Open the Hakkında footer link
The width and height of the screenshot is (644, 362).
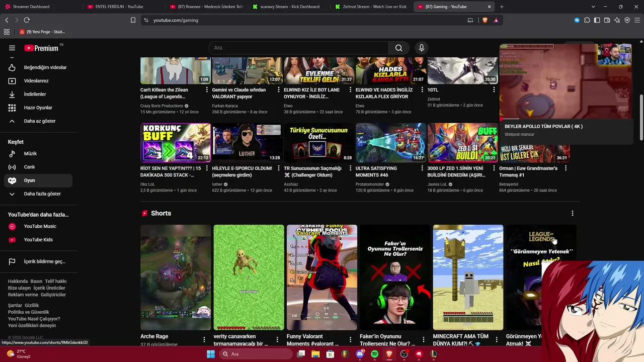[18, 282]
